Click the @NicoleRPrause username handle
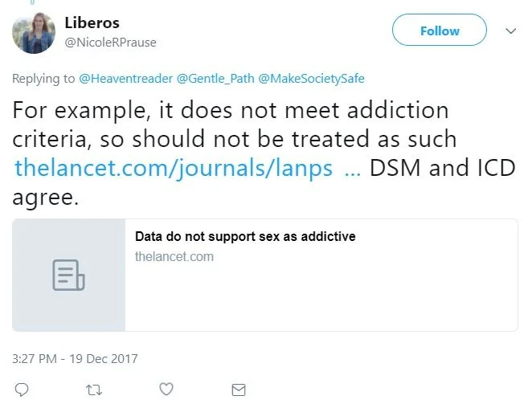 [x=111, y=43]
